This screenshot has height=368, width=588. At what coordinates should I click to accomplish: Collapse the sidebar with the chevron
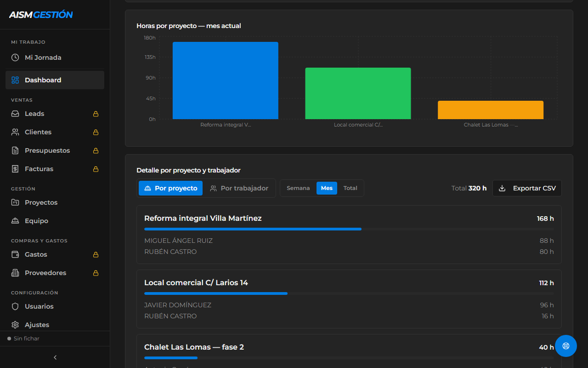(x=55, y=357)
